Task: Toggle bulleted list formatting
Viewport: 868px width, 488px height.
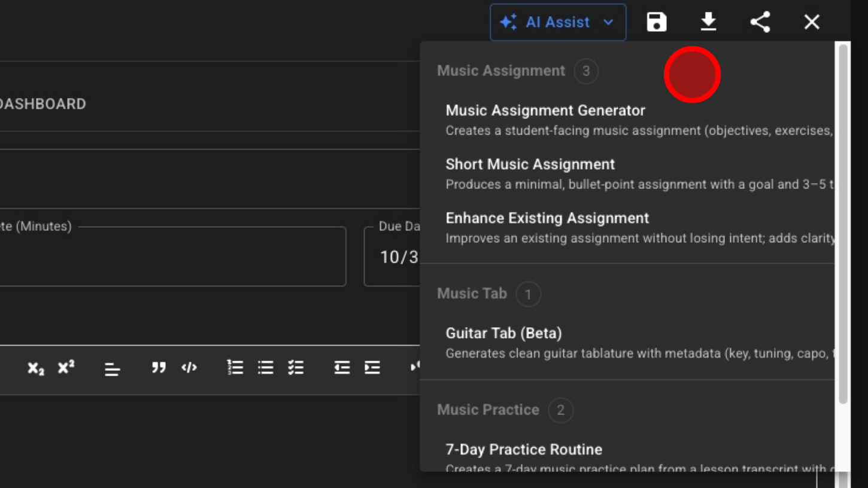Action: 266,367
